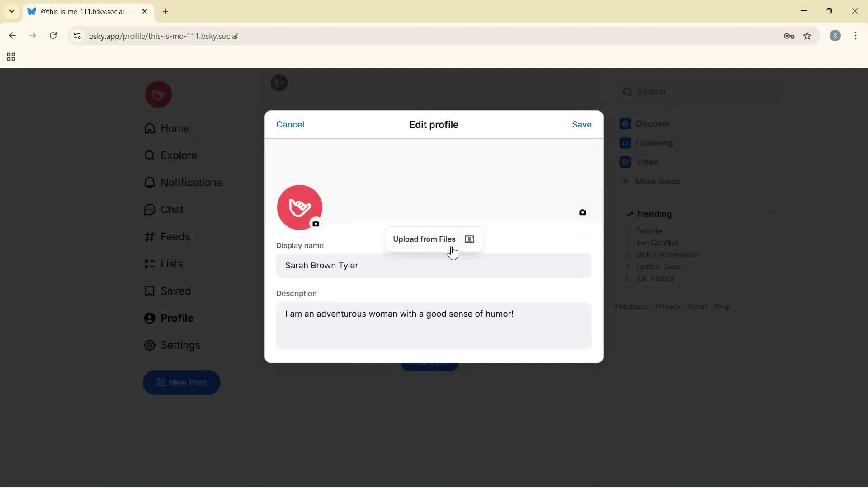Select the Video feed icon
Image resolution: width=868 pixels, height=488 pixels.
[x=626, y=162]
